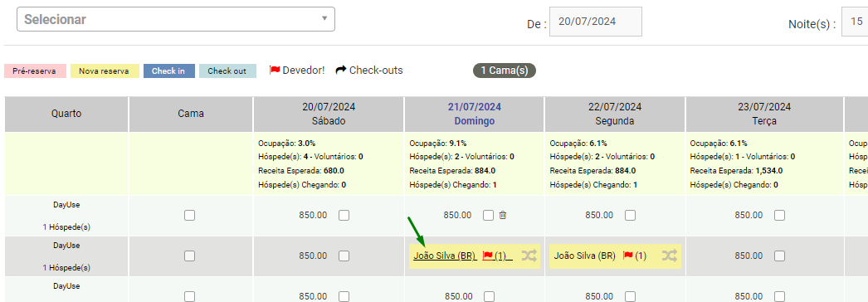Tick 21/07 first row checkbox beside trash
868x302 pixels.
pyautogui.click(x=488, y=215)
